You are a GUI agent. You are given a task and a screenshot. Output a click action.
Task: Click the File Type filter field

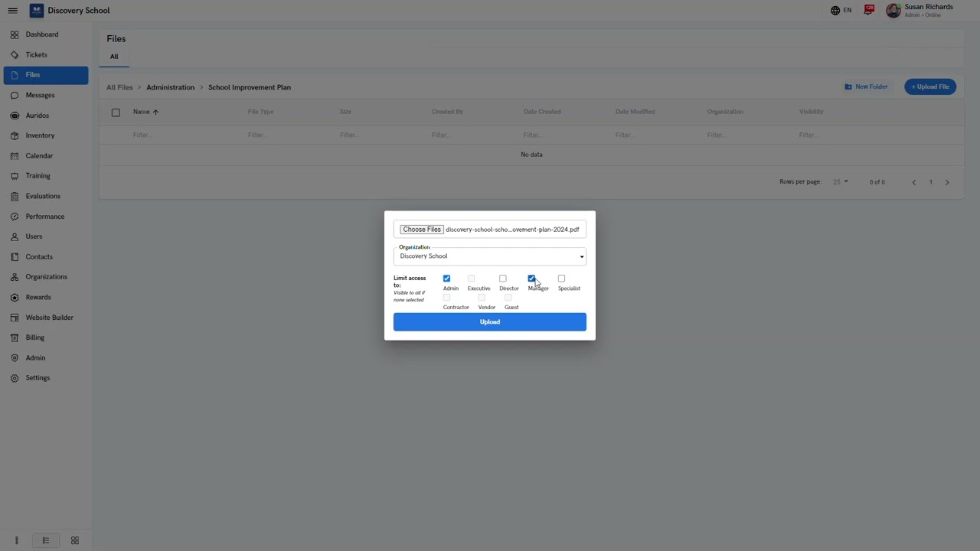pos(288,135)
